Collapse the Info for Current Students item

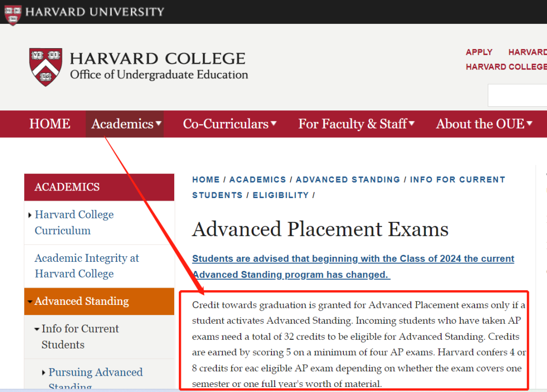click(x=37, y=329)
